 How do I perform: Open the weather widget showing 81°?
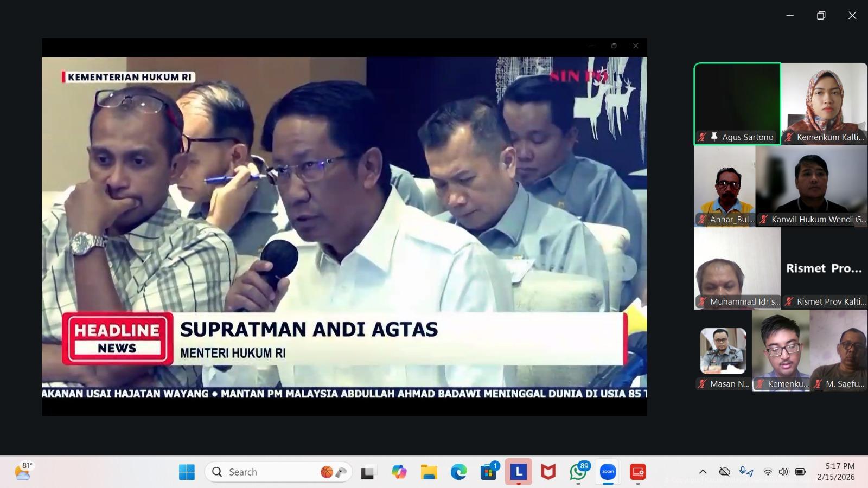click(x=23, y=472)
